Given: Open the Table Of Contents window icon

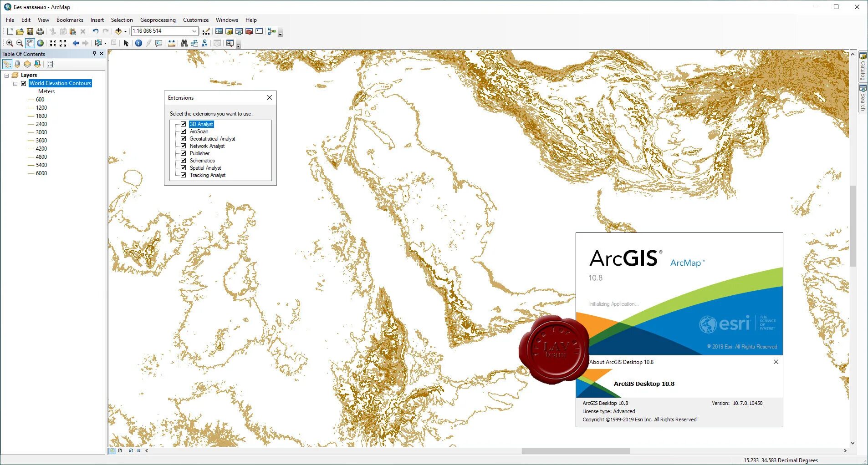Looking at the screenshot, I should 219,31.
